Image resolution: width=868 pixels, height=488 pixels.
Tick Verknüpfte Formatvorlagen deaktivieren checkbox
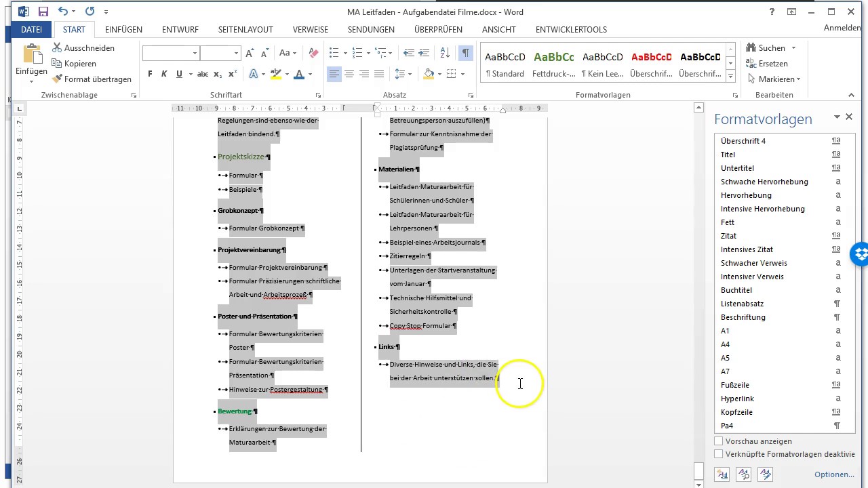click(719, 454)
